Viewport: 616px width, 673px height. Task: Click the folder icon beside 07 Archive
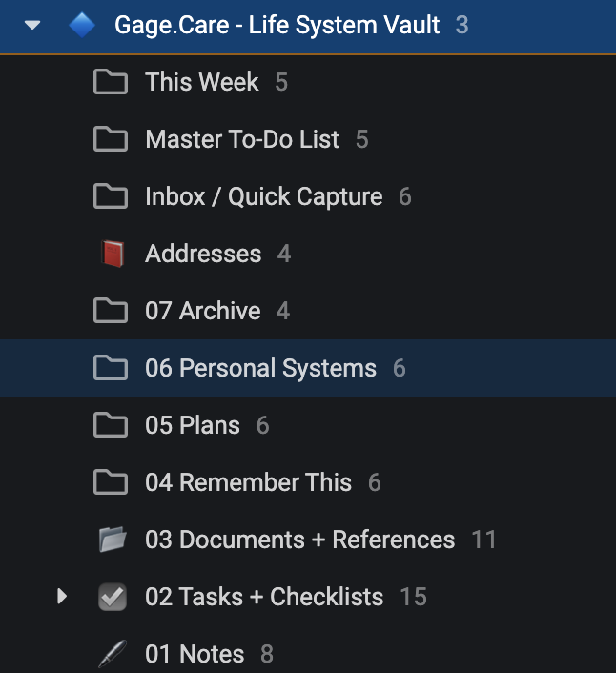tap(111, 311)
